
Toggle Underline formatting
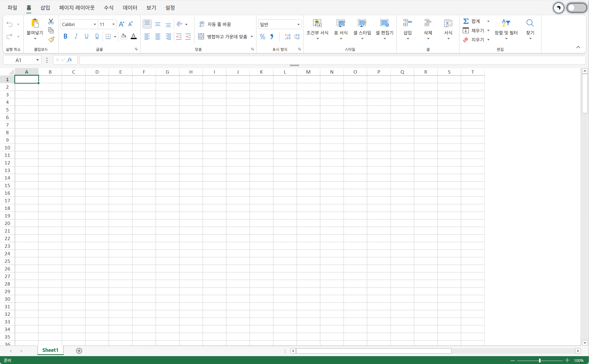point(87,37)
